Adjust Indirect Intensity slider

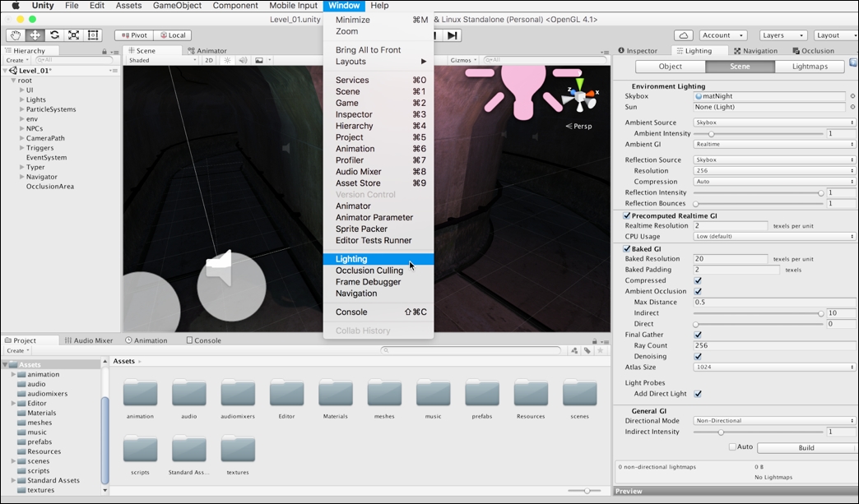[x=758, y=432]
